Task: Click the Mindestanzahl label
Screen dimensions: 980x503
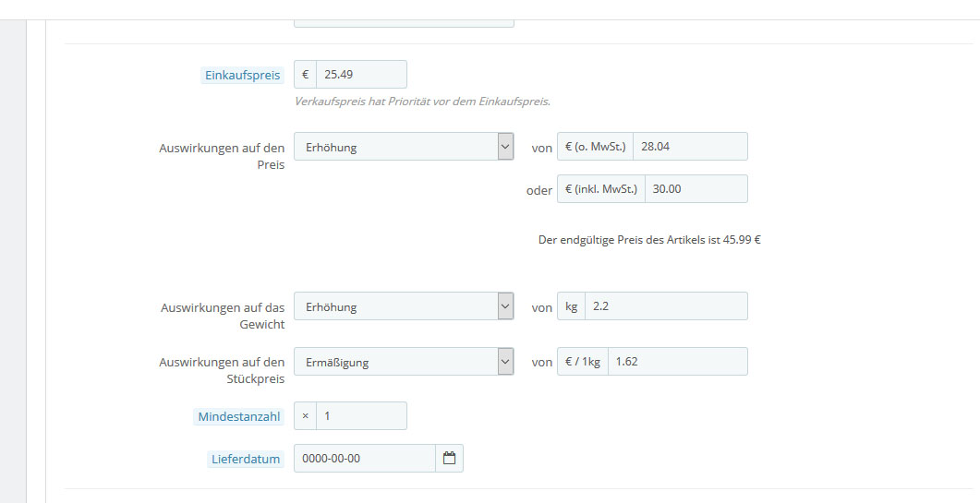Action: click(239, 417)
